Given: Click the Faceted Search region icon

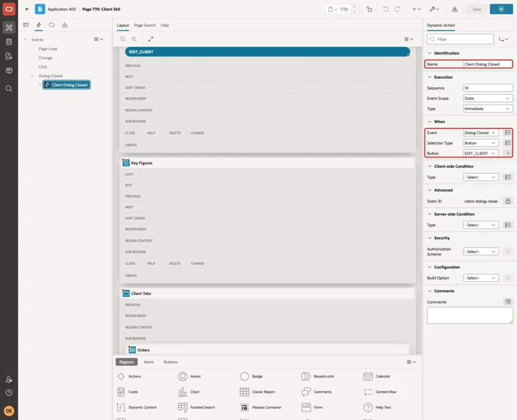Looking at the screenshot, I should point(183,407).
